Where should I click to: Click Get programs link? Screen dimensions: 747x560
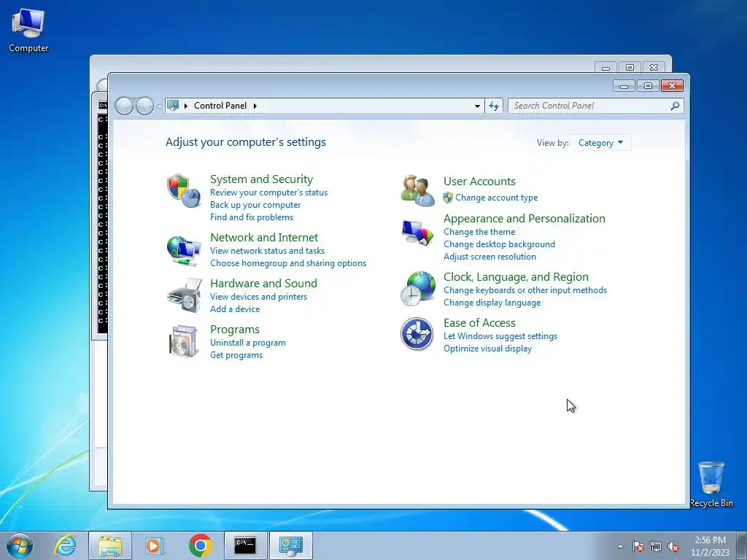point(236,355)
